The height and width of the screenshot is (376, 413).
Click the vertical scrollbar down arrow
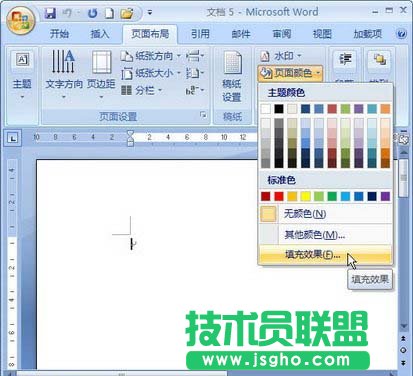pos(404,326)
